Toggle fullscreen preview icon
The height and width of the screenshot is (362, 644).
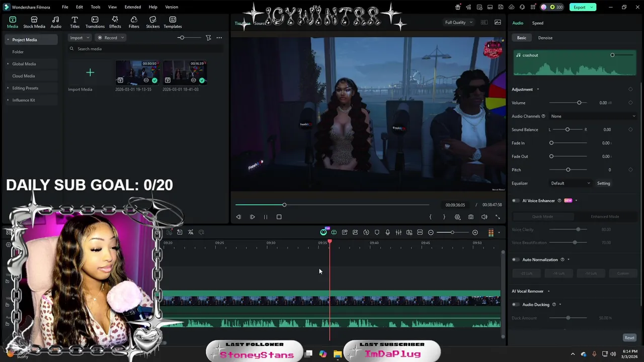click(498, 217)
